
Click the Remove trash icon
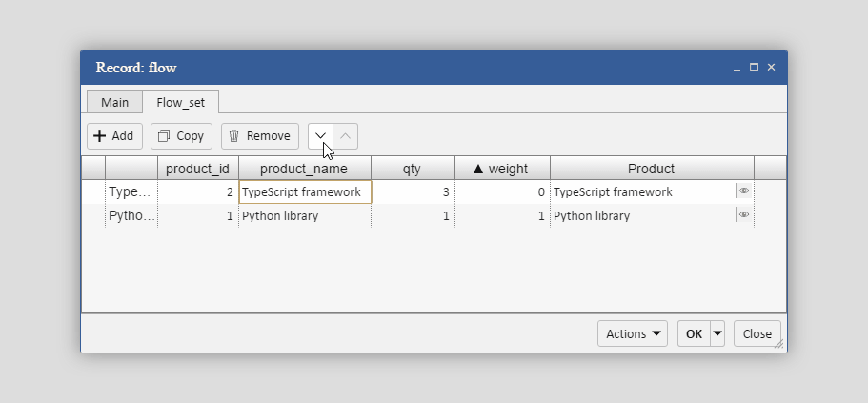tap(234, 136)
